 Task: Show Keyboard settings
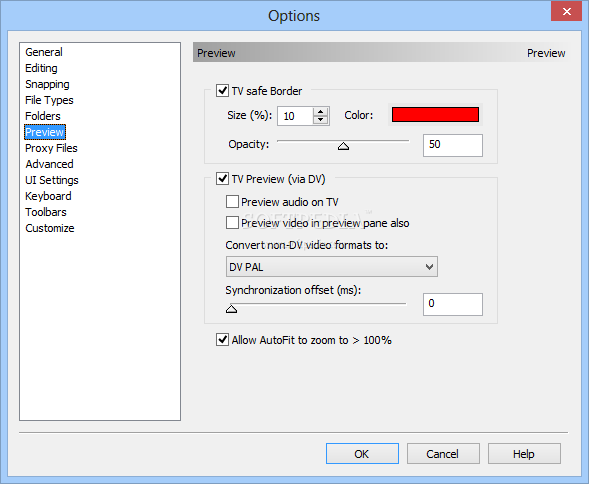point(48,196)
